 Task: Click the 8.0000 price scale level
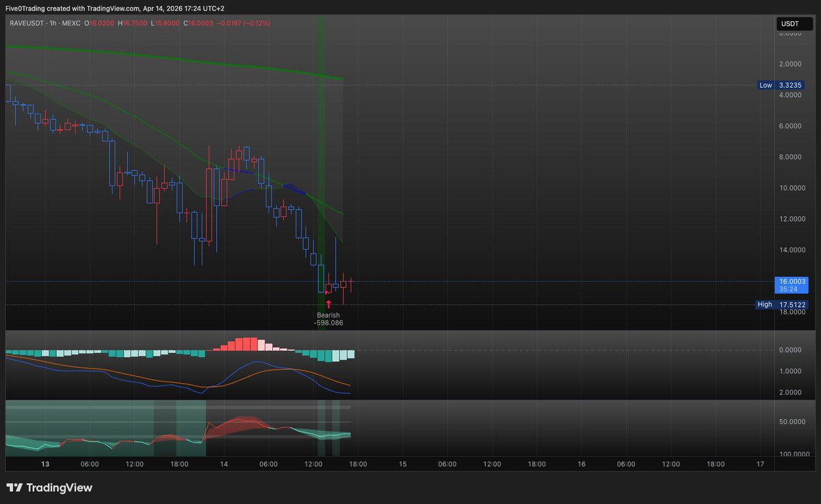pyautogui.click(x=790, y=157)
